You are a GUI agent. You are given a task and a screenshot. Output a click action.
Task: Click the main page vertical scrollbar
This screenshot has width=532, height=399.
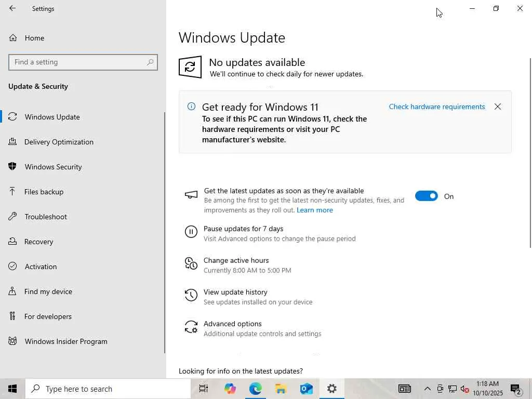[x=530, y=153]
